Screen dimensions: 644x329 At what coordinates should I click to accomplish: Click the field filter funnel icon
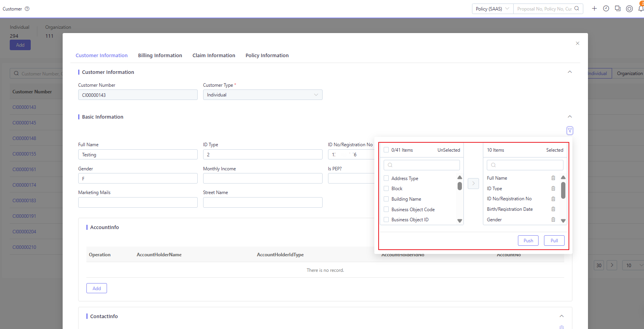(570, 131)
